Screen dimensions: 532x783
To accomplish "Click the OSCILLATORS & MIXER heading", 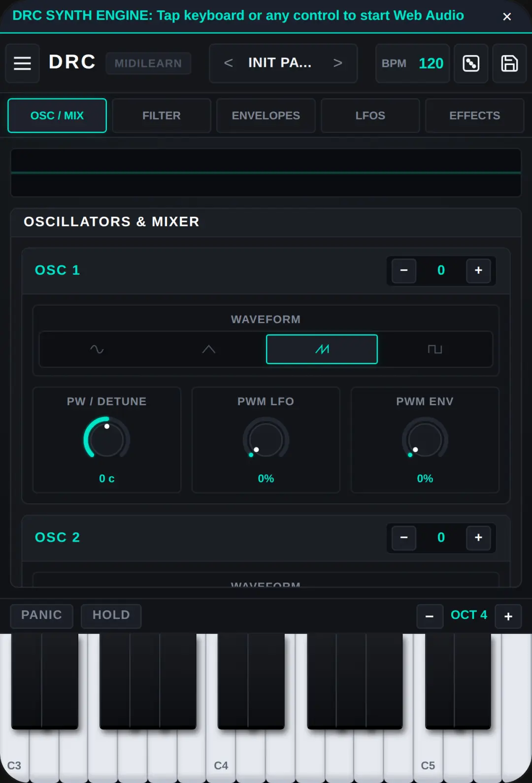I will [x=112, y=222].
